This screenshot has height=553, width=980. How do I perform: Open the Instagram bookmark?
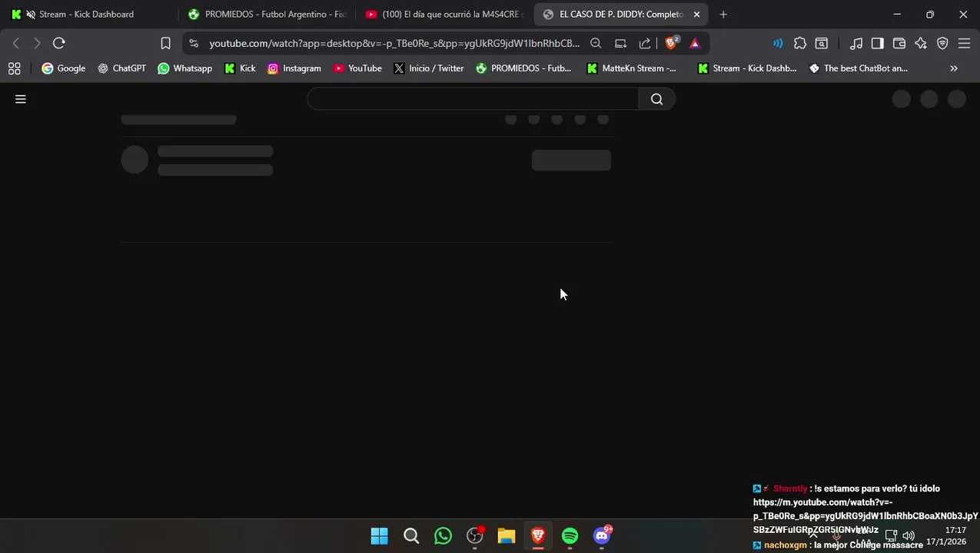pos(294,68)
